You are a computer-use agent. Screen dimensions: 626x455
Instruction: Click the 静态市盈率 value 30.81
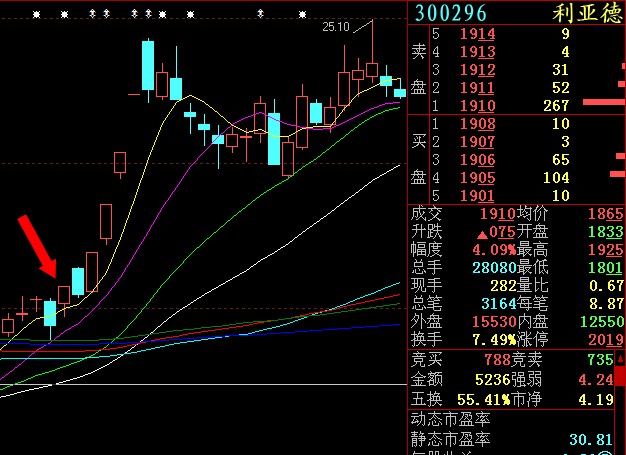[601, 438]
